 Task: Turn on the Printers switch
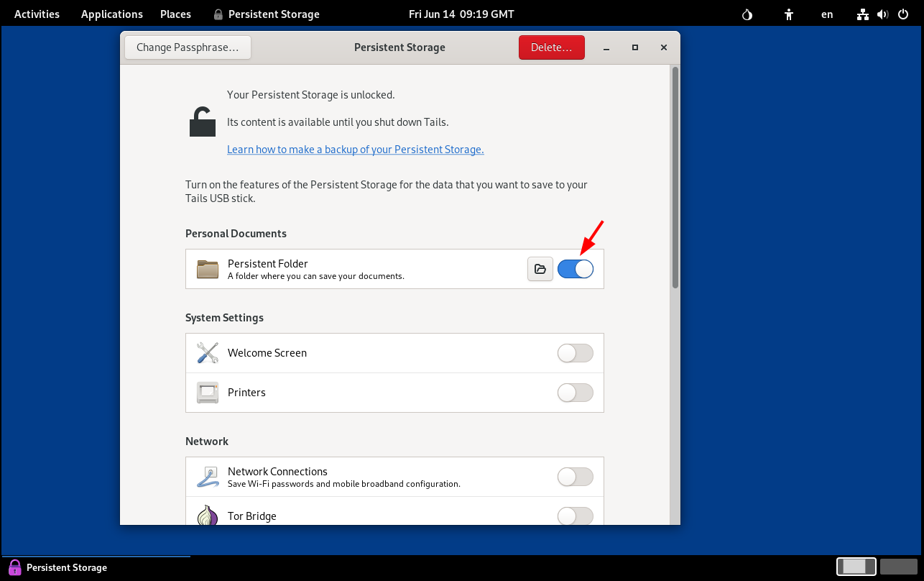(575, 393)
